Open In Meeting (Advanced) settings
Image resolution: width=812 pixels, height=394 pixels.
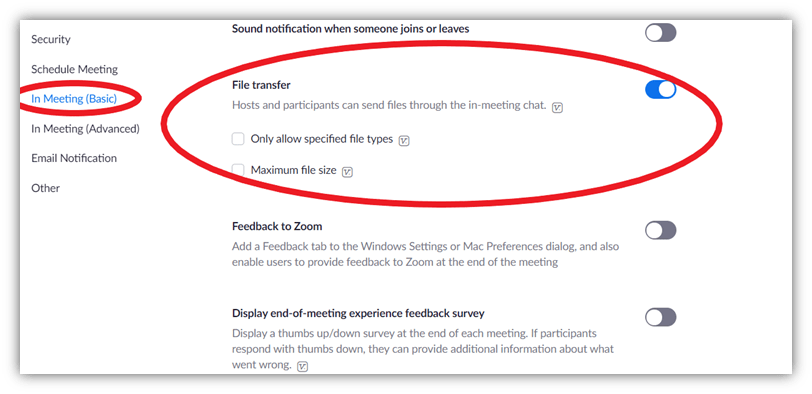(x=85, y=128)
